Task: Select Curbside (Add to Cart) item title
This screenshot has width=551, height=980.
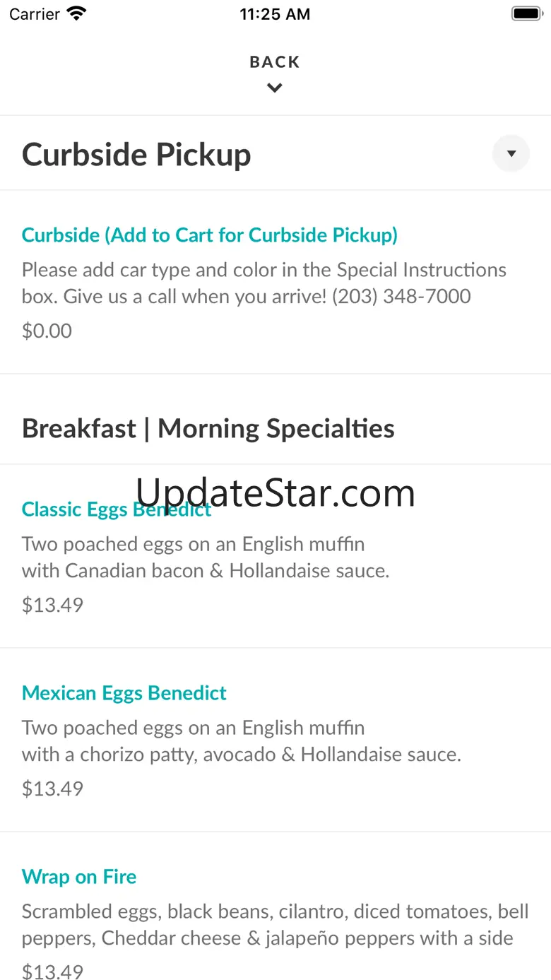Action: pyautogui.click(x=209, y=235)
